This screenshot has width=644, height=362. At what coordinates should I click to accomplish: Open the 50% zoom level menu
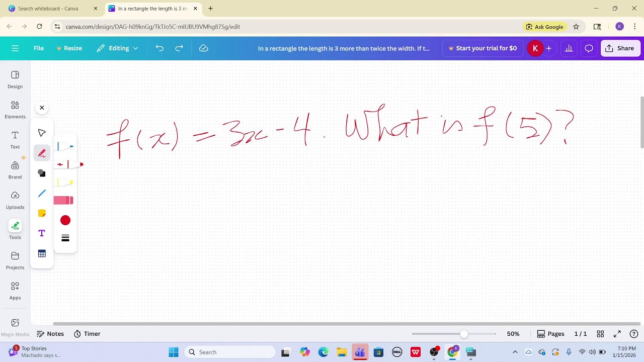(x=513, y=334)
